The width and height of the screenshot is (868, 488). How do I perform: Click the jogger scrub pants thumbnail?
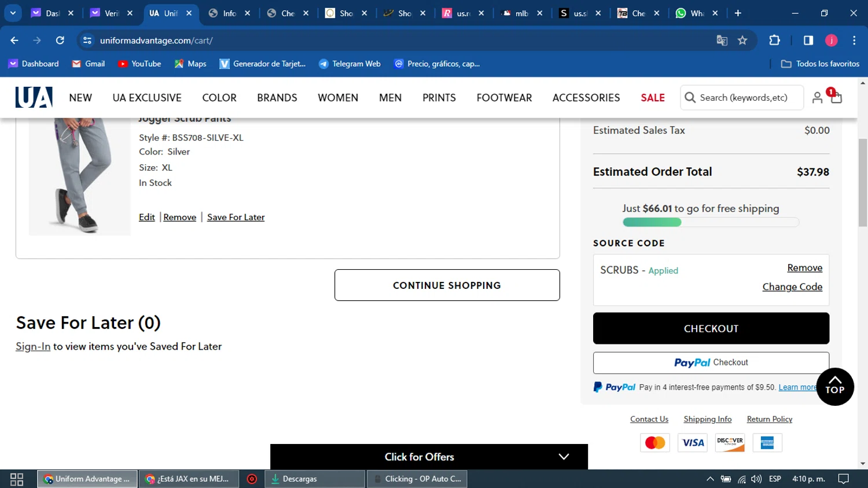point(80,176)
